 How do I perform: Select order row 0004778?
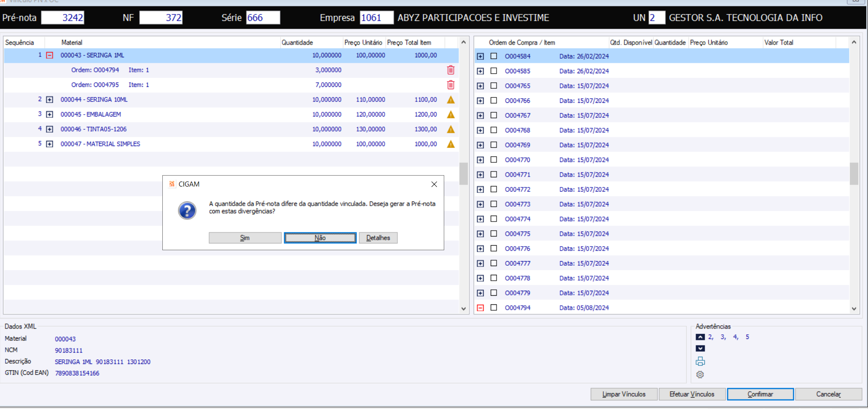(x=662, y=278)
